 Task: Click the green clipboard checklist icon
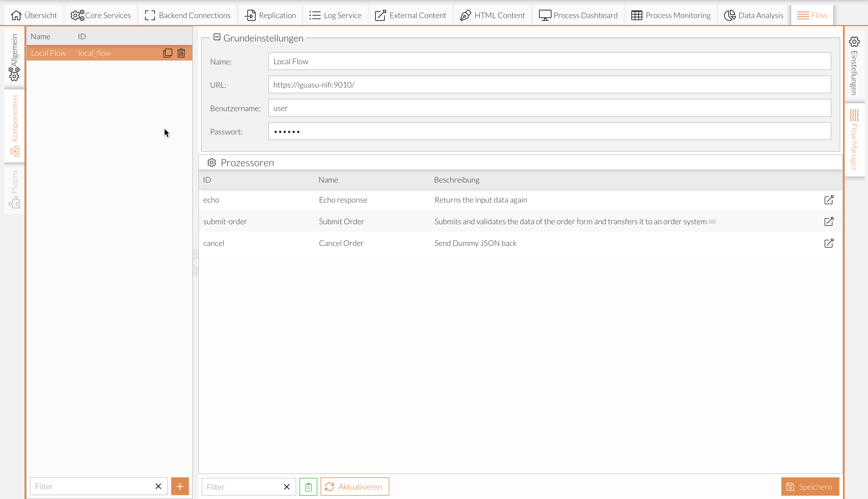(308, 487)
